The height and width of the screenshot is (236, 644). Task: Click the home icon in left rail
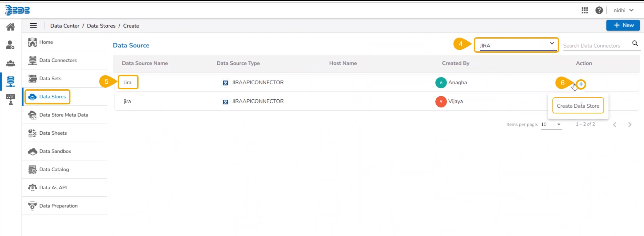pos(11,27)
